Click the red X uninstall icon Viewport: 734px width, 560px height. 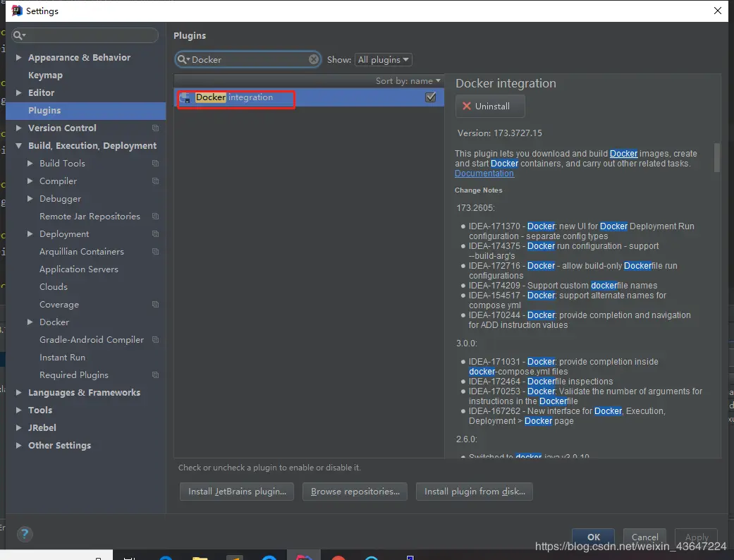coord(467,106)
